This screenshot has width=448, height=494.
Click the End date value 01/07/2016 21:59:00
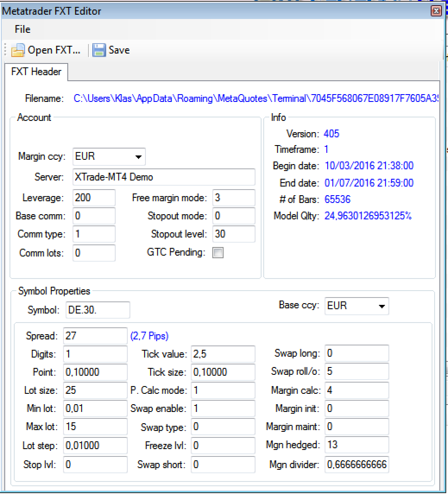(x=369, y=183)
